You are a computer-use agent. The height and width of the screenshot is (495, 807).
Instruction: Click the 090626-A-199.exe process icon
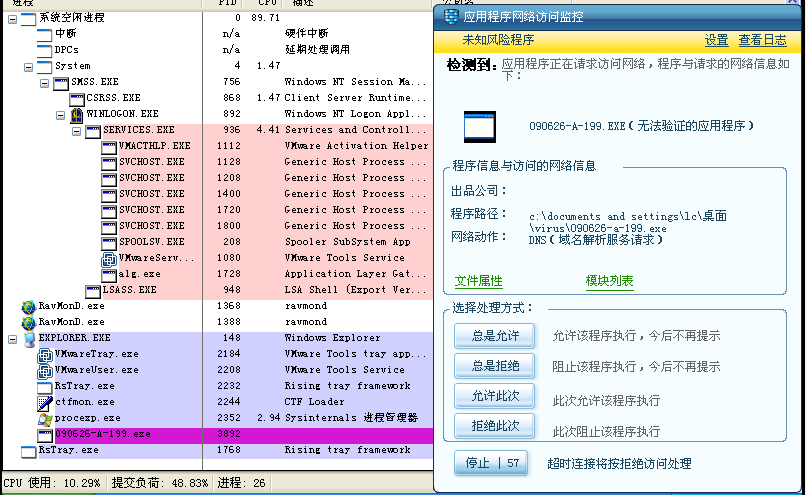coord(45,435)
